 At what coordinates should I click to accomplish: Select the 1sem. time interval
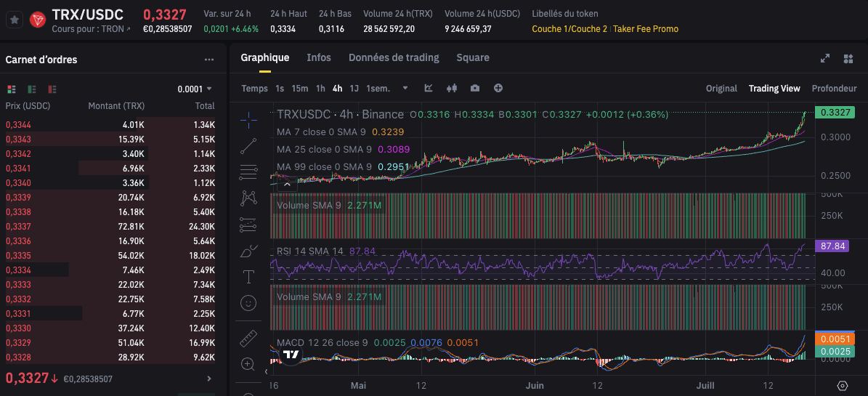tap(378, 89)
